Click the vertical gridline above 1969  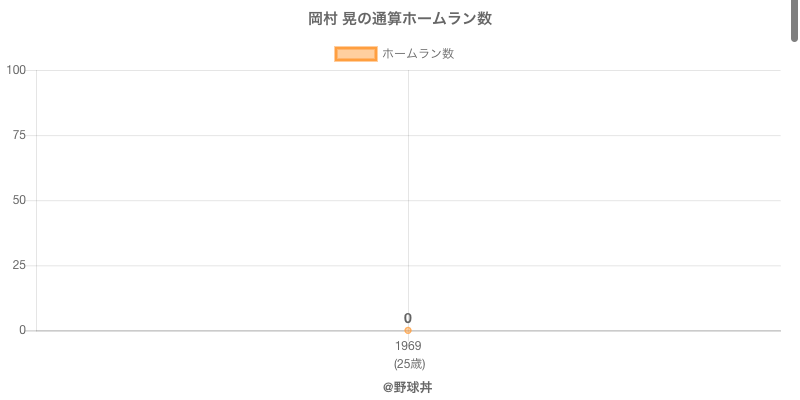point(408,180)
